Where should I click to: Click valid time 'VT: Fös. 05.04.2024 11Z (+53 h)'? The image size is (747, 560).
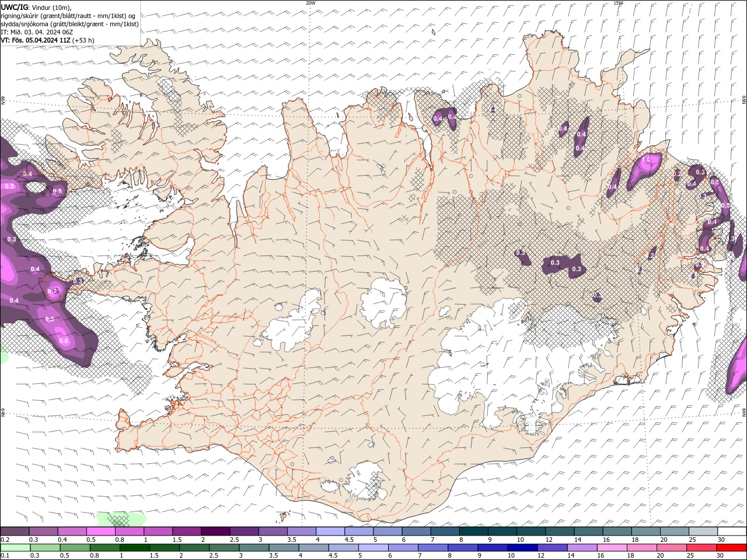click(x=47, y=40)
